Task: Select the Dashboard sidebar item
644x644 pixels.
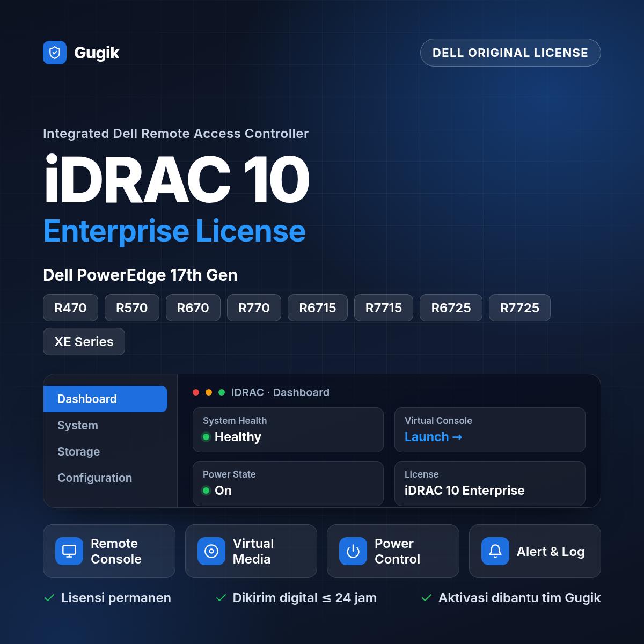Action: point(105,399)
